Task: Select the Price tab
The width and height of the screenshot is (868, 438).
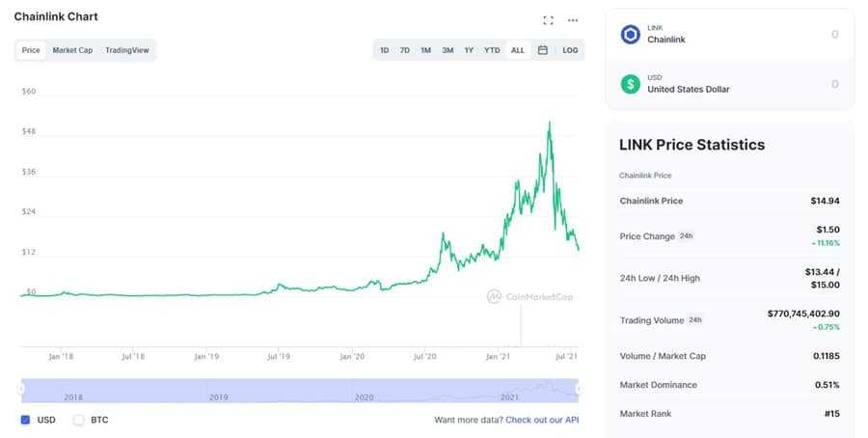Action: tap(31, 50)
